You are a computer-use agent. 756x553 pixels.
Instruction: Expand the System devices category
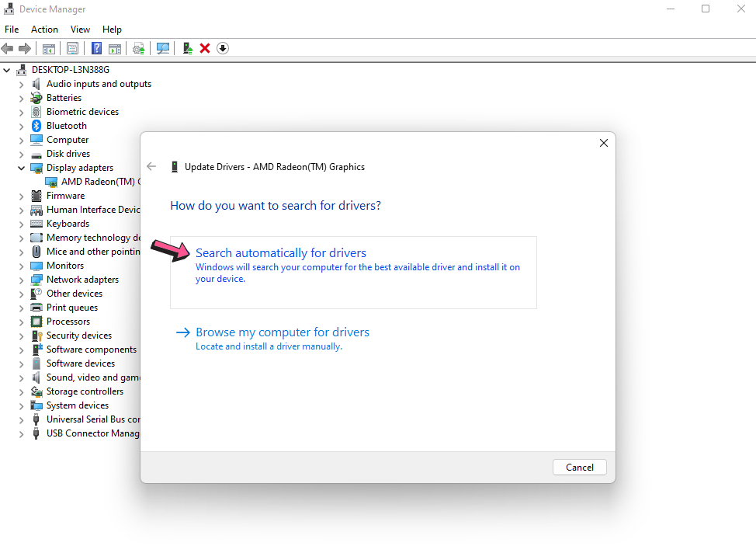(21, 406)
